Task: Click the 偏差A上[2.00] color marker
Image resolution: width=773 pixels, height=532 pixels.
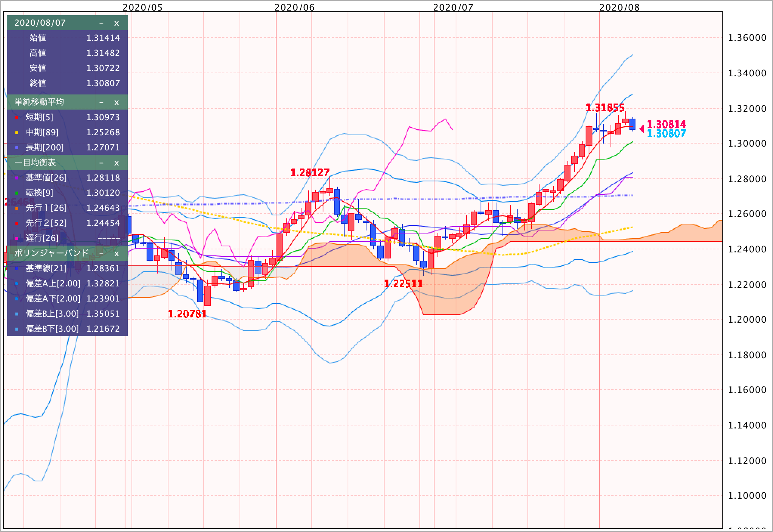Action: [x=17, y=284]
